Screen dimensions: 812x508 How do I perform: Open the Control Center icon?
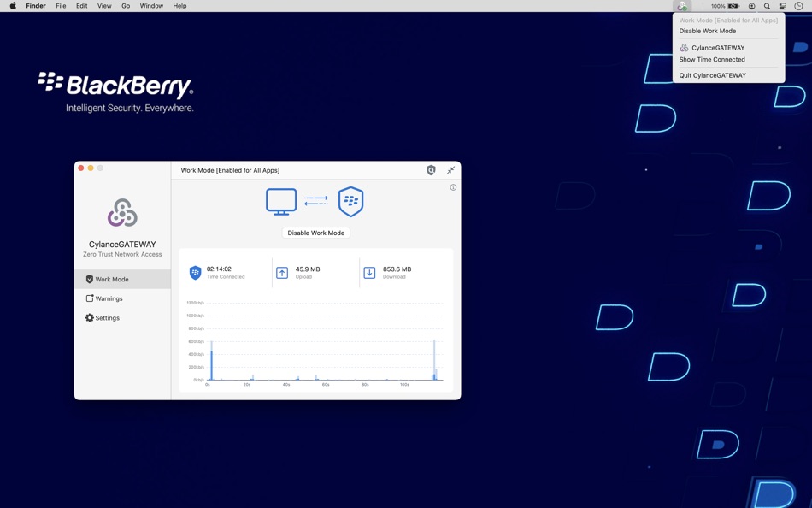[x=783, y=6]
